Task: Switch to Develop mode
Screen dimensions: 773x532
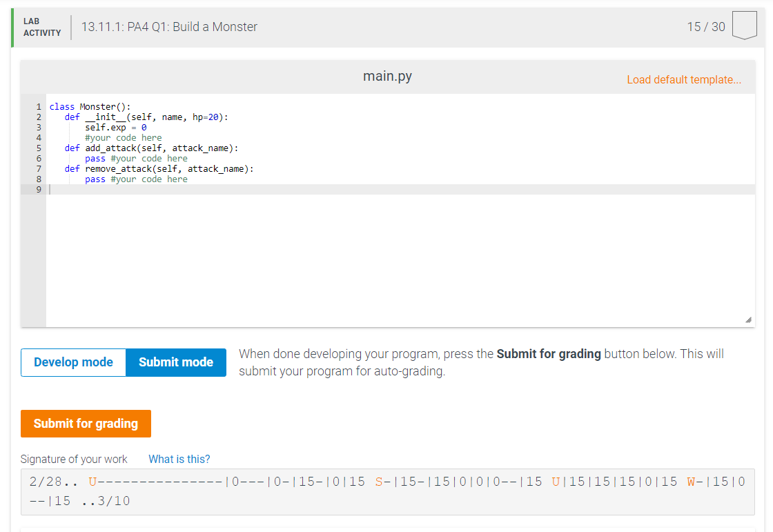Action: click(x=72, y=362)
